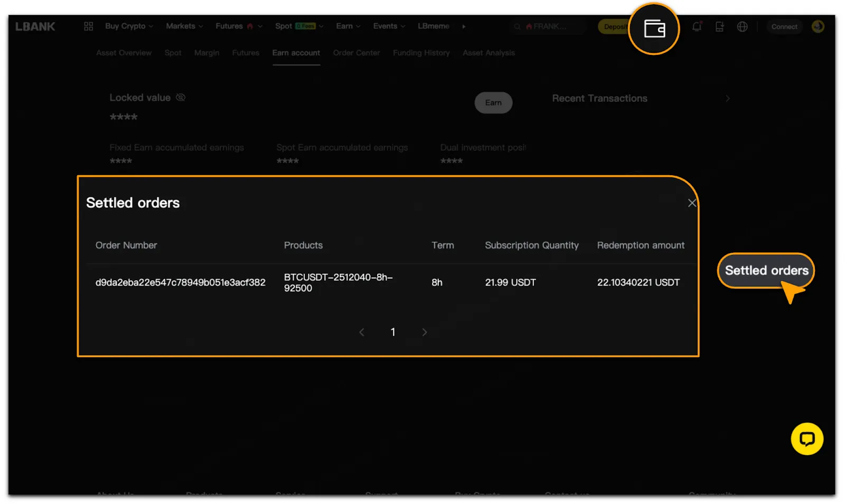Switch to the Funding History tab
The width and height of the screenshot is (845, 504).
point(421,53)
